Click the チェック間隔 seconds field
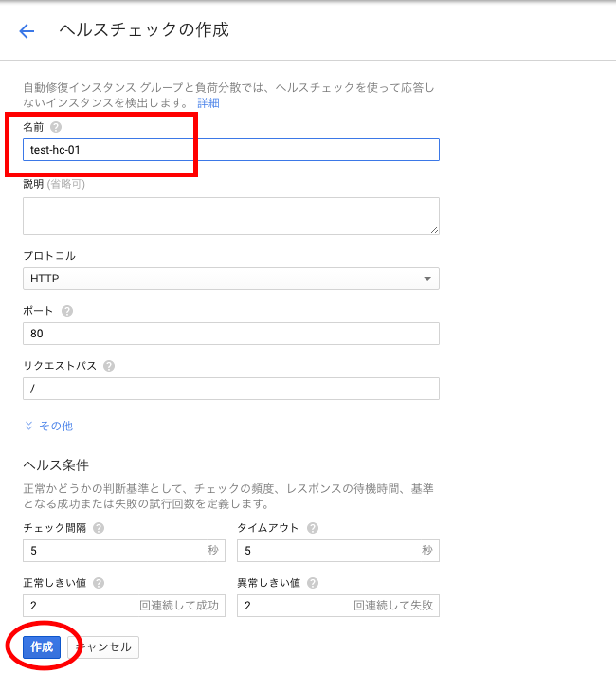The image size is (616, 673). (x=124, y=551)
